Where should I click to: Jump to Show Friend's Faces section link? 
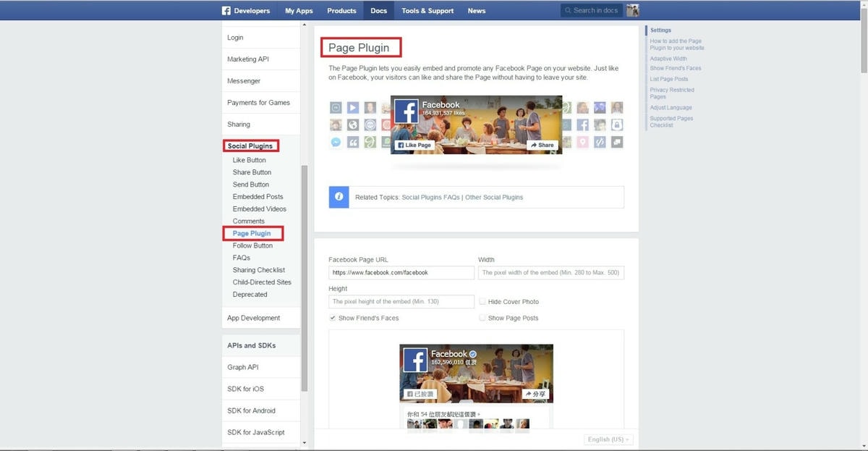(x=676, y=68)
